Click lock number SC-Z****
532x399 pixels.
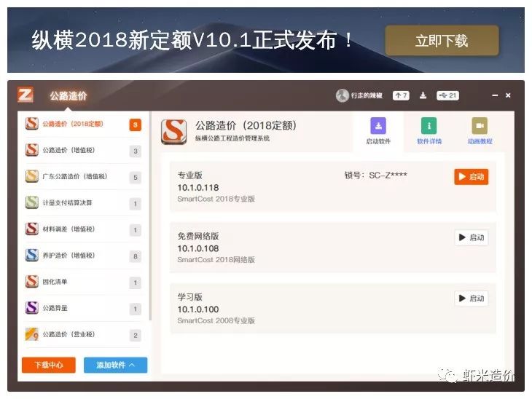click(x=388, y=175)
